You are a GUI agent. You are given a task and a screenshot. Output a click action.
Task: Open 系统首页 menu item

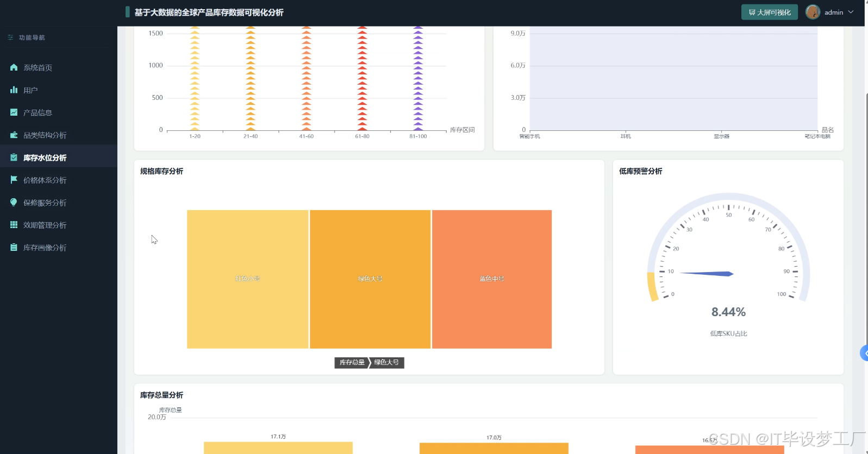tap(58, 67)
